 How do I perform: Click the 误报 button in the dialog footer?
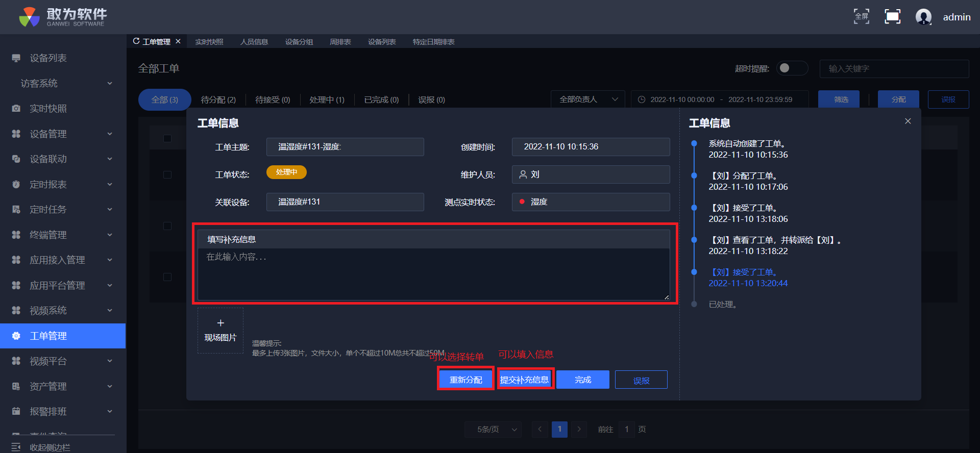tap(642, 380)
